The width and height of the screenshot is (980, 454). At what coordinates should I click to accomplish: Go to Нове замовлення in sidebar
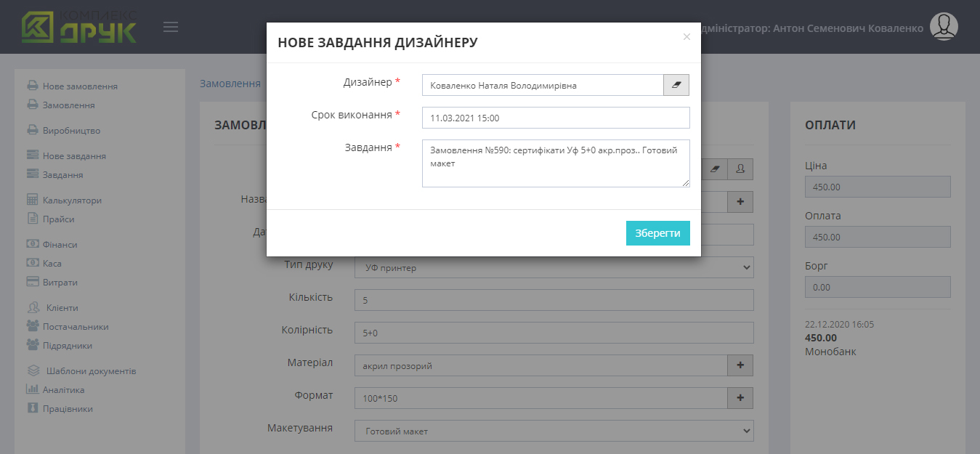[79, 86]
